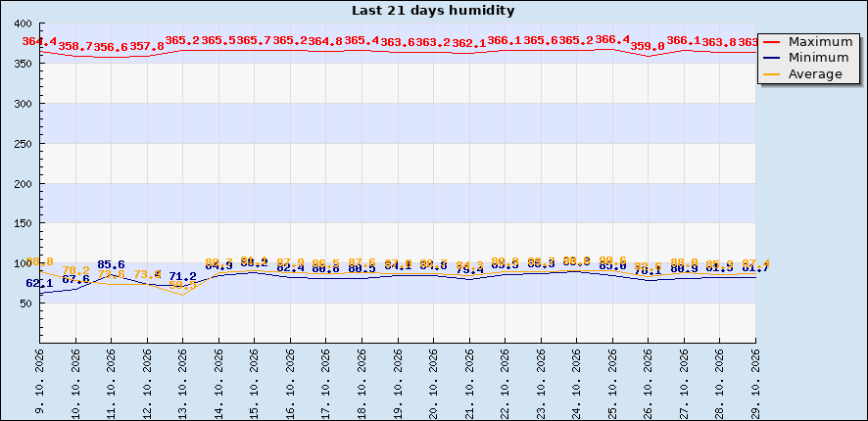The width and height of the screenshot is (868, 421).
Task: Click the date label "16. 10. 2026"
Action: tap(291, 382)
